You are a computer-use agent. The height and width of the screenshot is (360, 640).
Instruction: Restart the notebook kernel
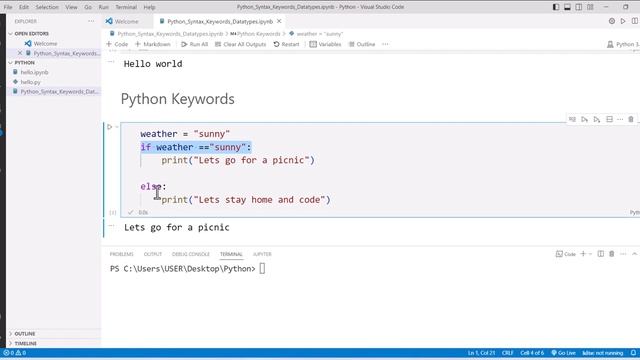[x=287, y=44]
